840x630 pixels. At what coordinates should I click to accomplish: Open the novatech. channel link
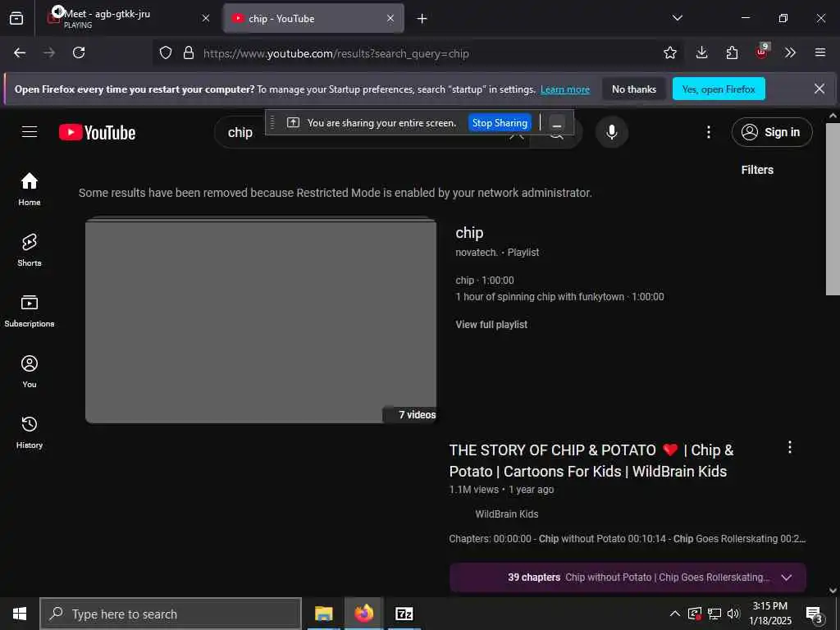477,253
